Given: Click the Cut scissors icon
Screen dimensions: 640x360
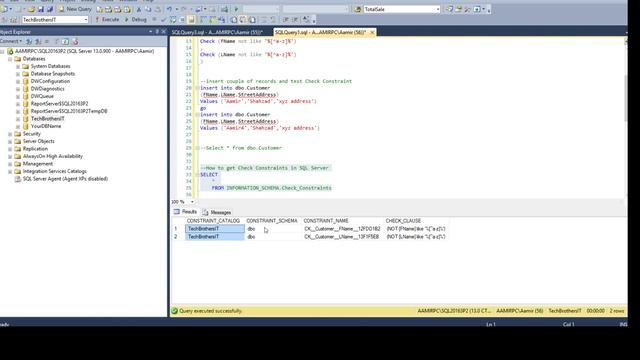Looking at the screenshot, I should pyautogui.click(x=139, y=9).
